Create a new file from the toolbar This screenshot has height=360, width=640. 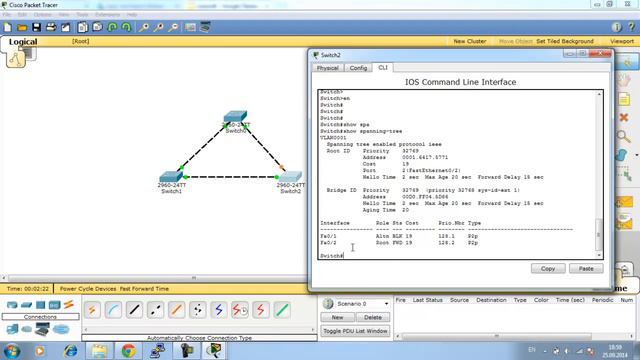pos(7,27)
